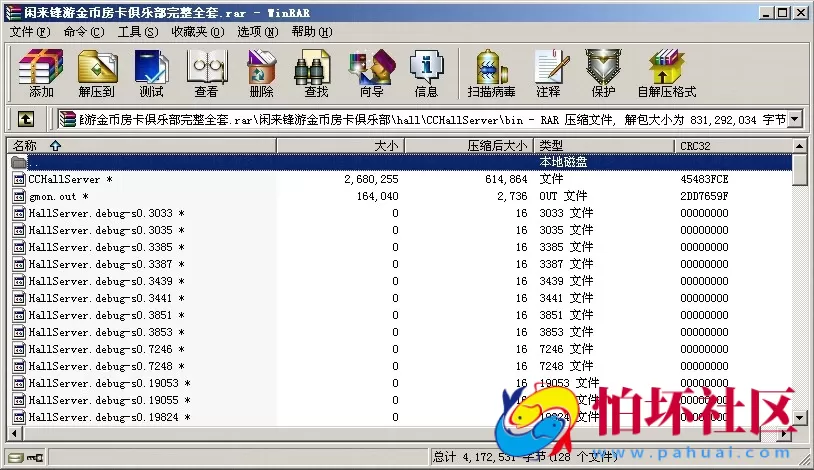Go up one folder level button
The height and width of the screenshot is (470, 814).
26,119
